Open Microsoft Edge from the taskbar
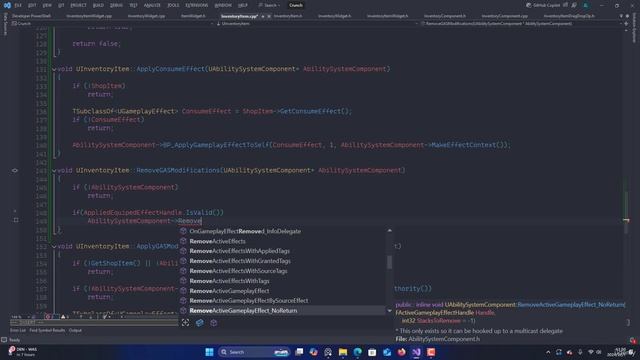 [358, 352]
